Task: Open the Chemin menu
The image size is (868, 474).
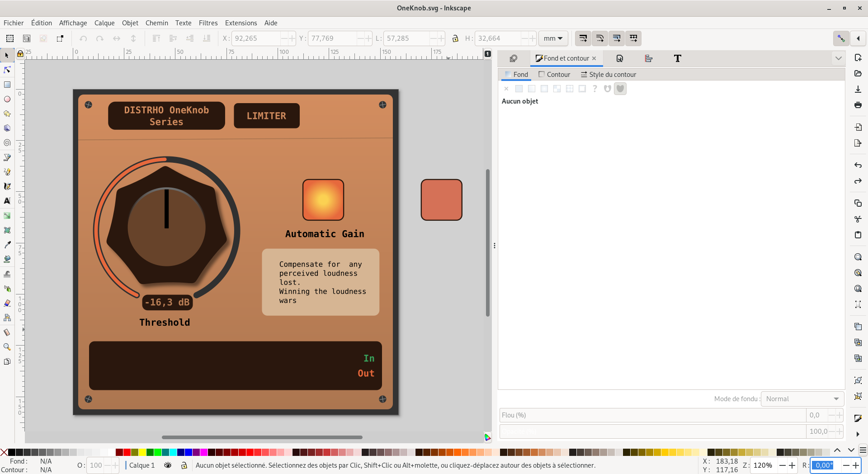Action: point(157,23)
